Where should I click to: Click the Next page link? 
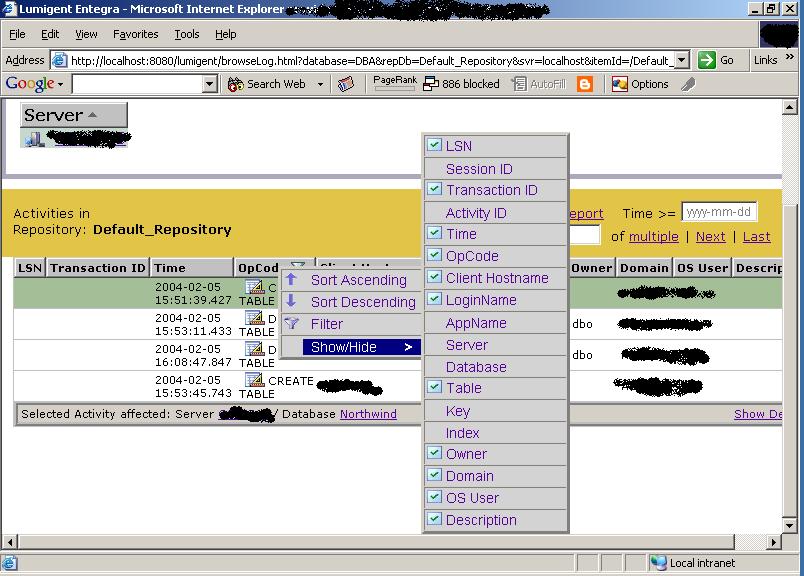(x=710, y=237)
